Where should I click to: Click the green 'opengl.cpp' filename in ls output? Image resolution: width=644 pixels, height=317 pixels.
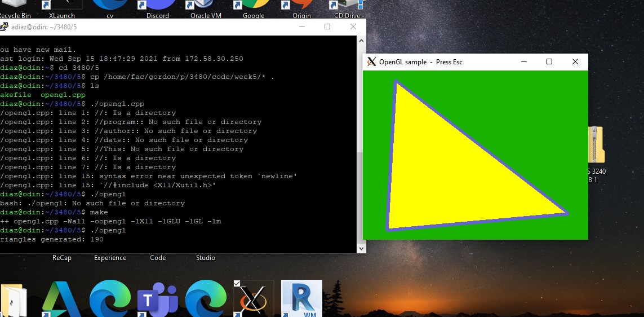(63, 95)
